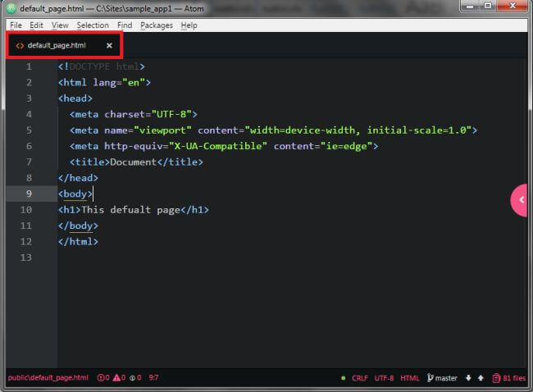Image resolution: width=533 pixels, height=392 pixels.
Task: Click the HTML file icon on the tab
Action: click(20, 46)
